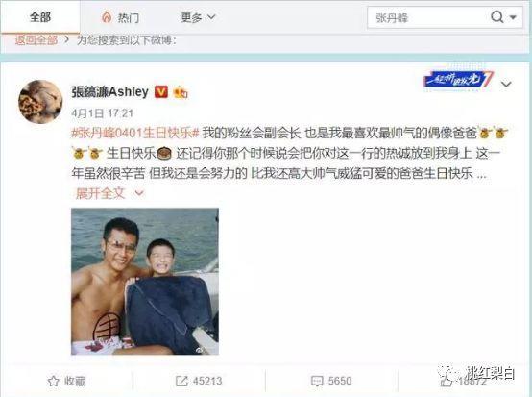Focus the search field containing 张丹峰
The width and height of the screenshot is (532, 397).
pos(427,17)
